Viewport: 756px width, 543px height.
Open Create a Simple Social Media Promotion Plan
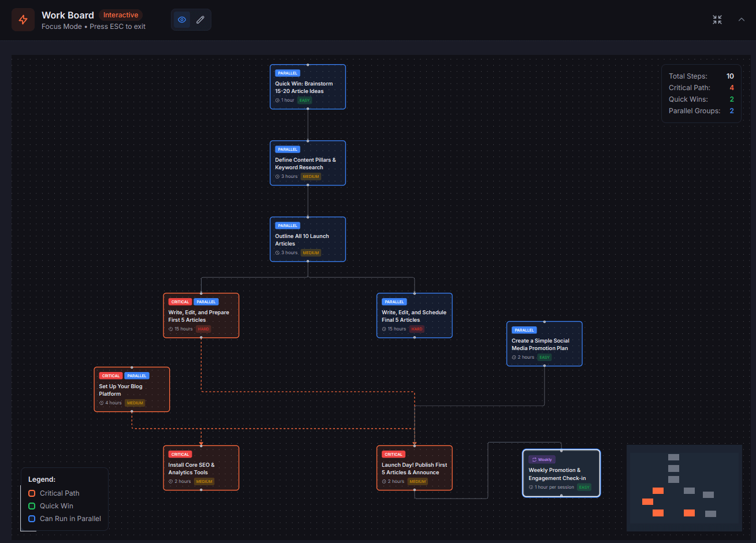544,344
